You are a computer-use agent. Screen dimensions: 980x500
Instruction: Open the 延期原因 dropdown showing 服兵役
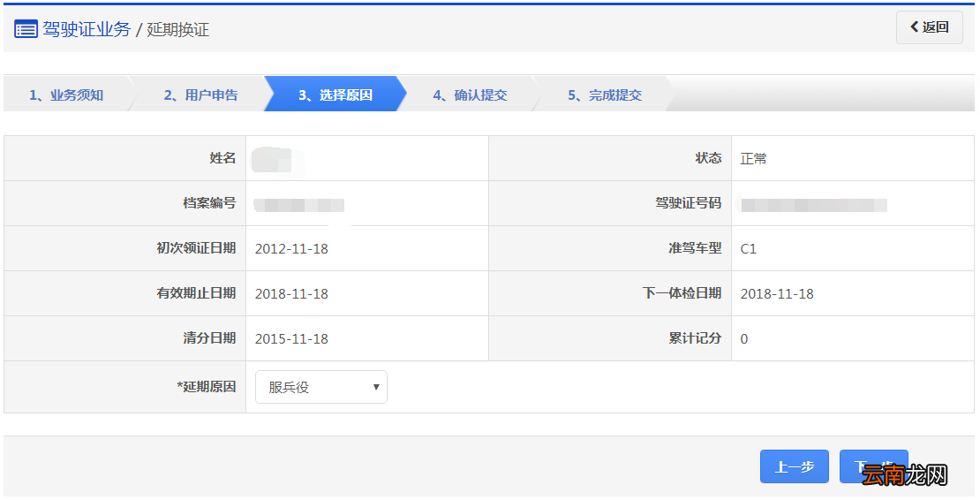(321, 387)
